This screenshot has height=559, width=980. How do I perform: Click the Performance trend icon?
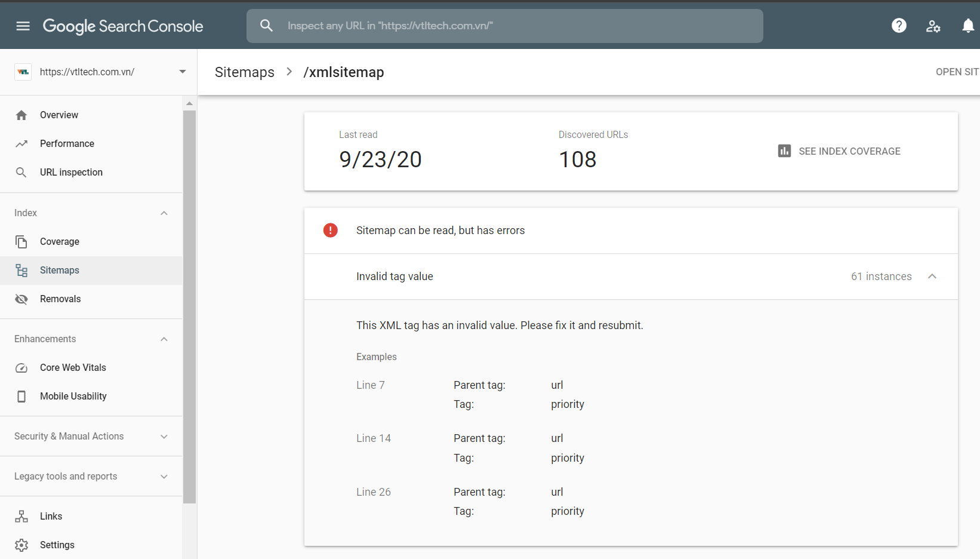point(21,144)
